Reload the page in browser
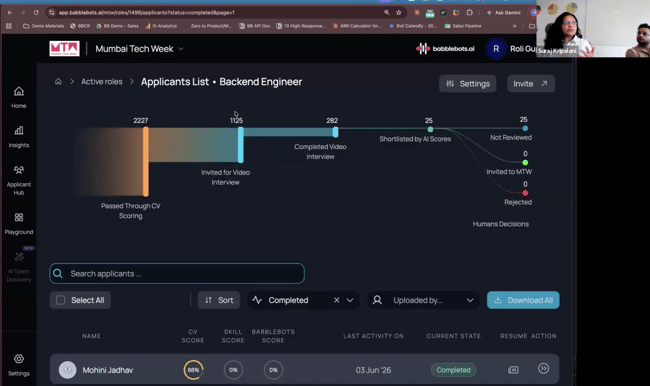 coord(36,12)
